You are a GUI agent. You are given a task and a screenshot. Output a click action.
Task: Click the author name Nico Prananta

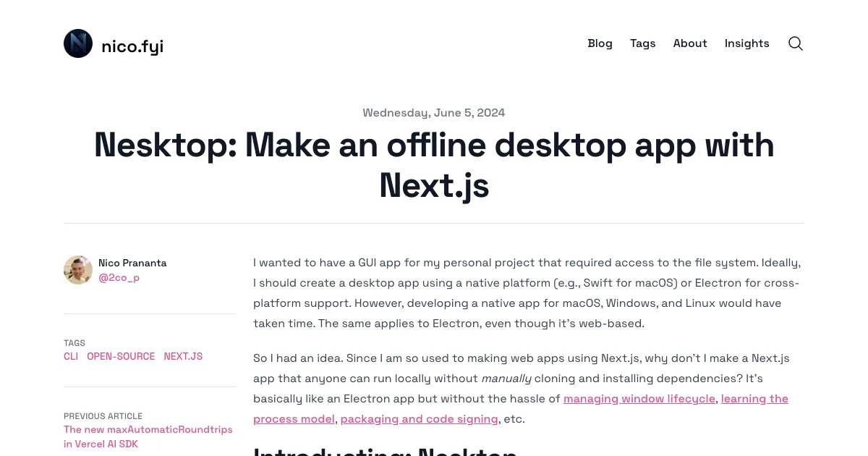132,263
